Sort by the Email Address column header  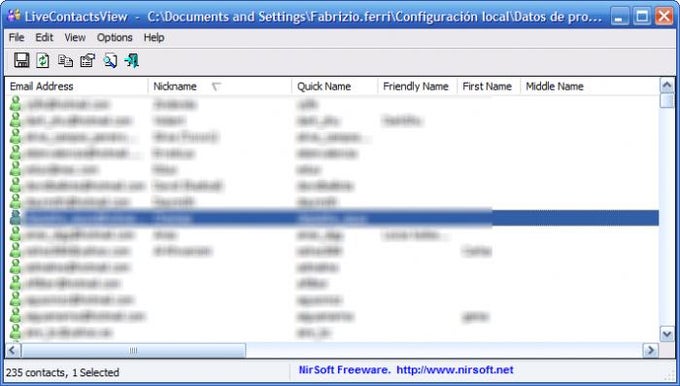[x=76, y=86]
